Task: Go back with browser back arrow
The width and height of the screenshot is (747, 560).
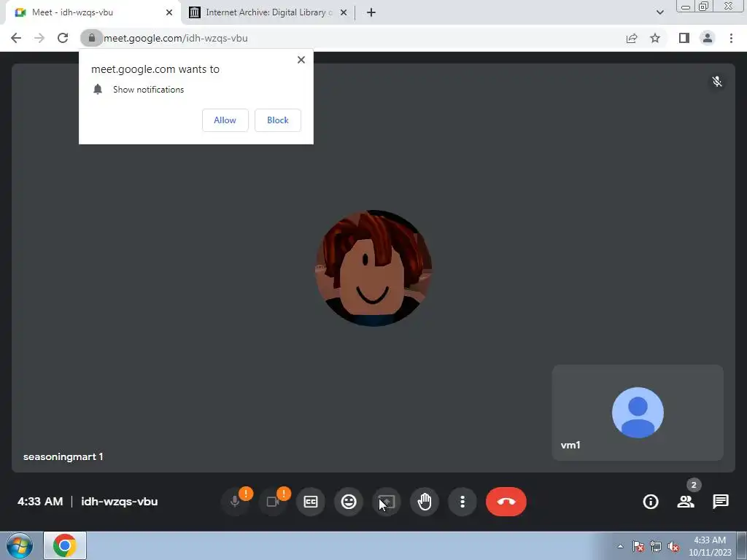Action: click(16, 38)
